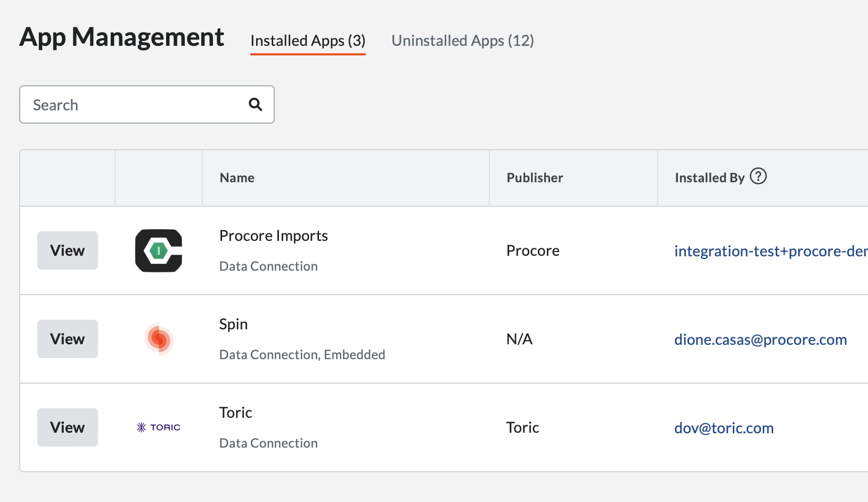This screenshot has width=868, height=502.
Task: Select the Toric app name
Action: point(235,412)
